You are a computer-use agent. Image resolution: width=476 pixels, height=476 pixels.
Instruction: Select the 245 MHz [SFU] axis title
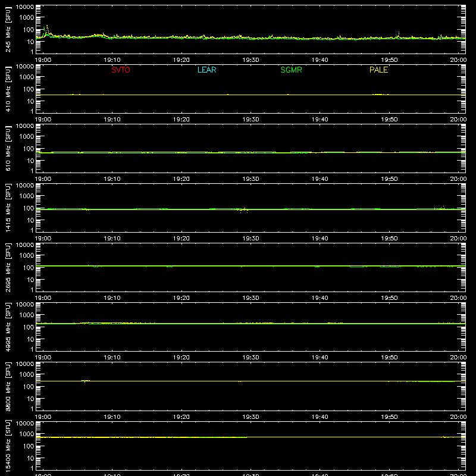coord(8,29)
